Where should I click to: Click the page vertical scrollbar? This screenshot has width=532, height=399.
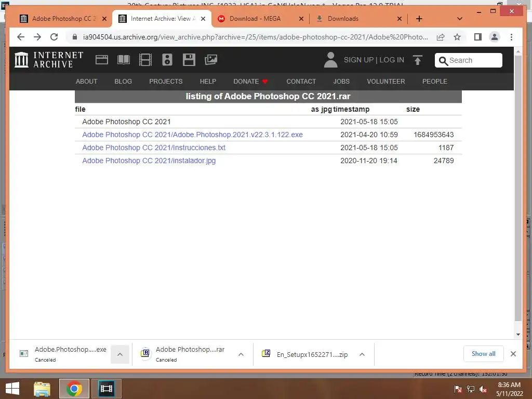pyautogui.click(x=518, y=188)
